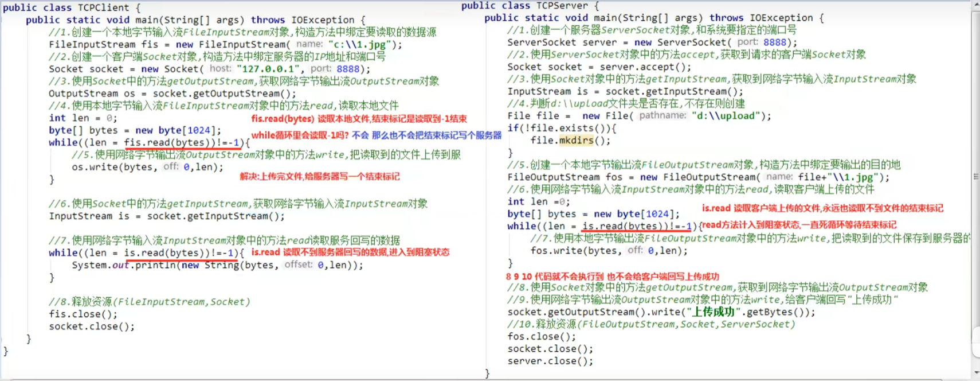This screenshot has width=980, height=381.
Task: Click 'socket.close();' in TCPServer
Action: point(550,349)
